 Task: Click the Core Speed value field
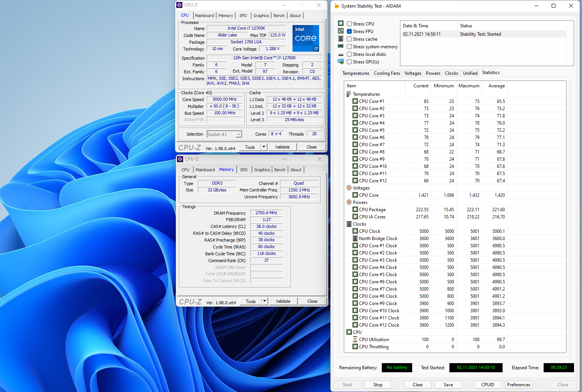click(x=225, y=100)
